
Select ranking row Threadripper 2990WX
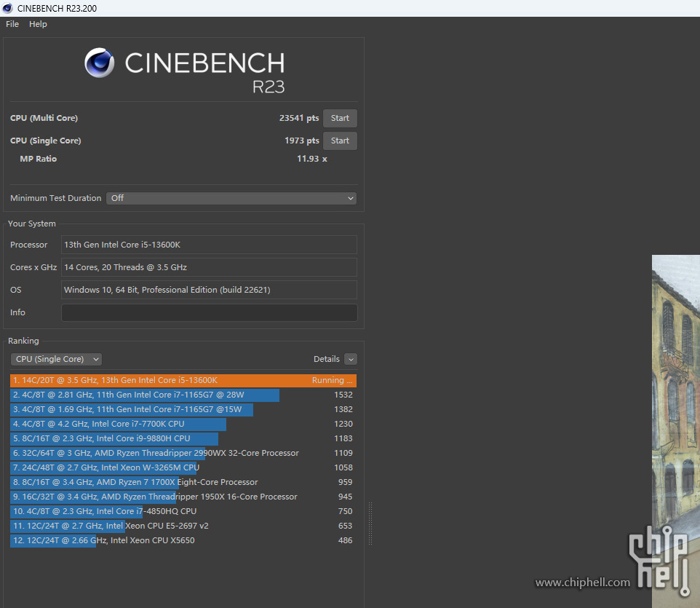(183, 453)
